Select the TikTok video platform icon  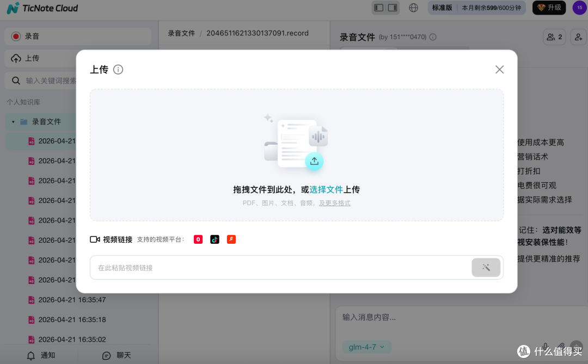pos(215,239)
